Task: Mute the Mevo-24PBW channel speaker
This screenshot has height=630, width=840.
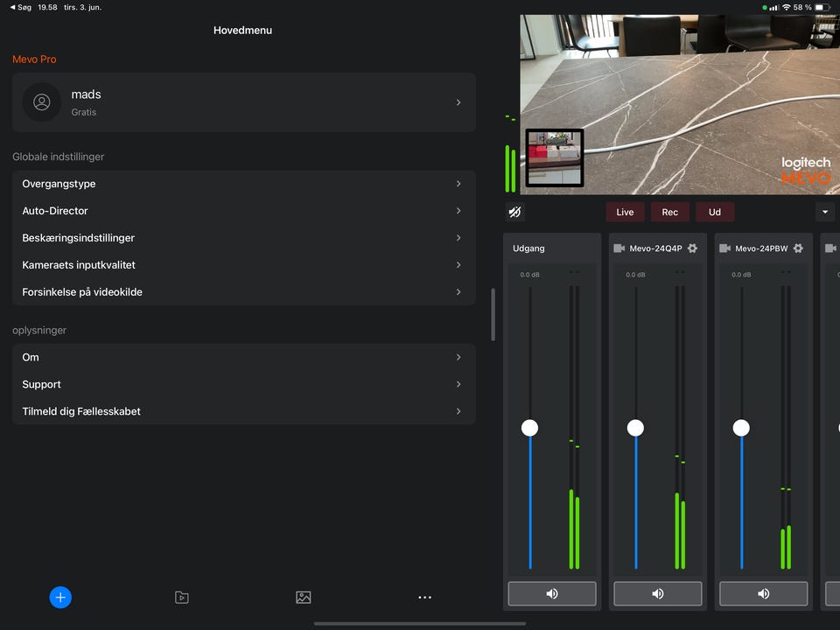Action: coord(763,593)
